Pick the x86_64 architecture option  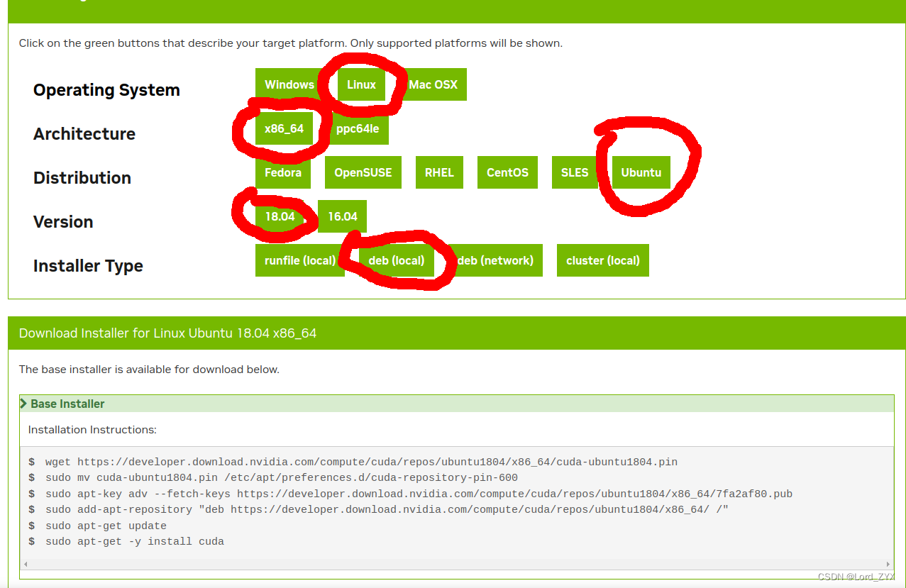pos(284,128)
